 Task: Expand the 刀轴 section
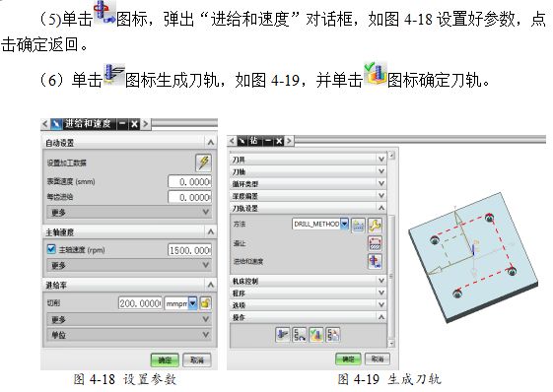tap(309, 171)
